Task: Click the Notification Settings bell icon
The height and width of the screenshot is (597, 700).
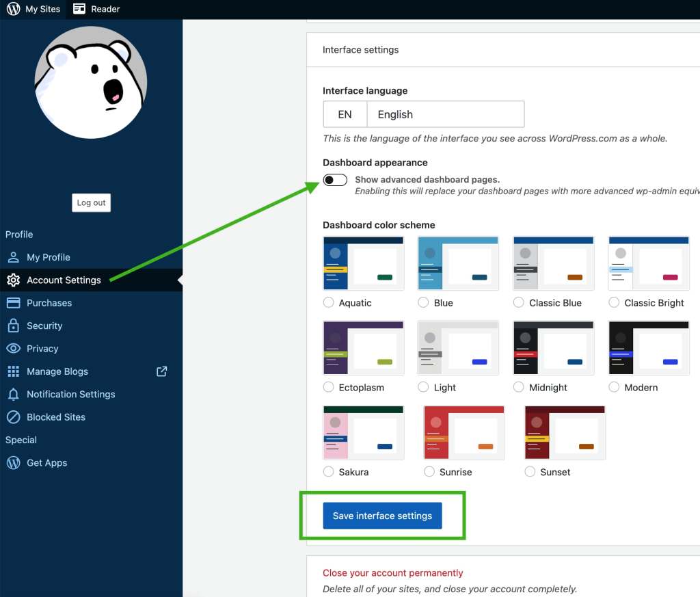Action: (x=13, y=395)
